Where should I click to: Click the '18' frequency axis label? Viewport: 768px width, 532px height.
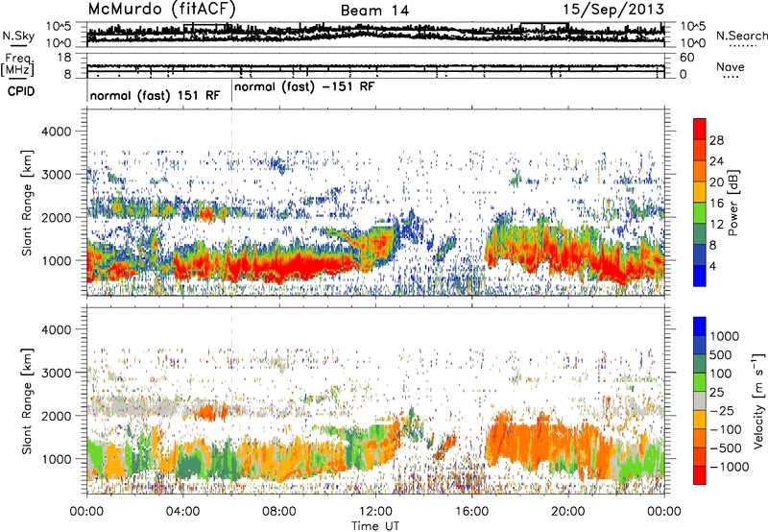click(64, 58)
